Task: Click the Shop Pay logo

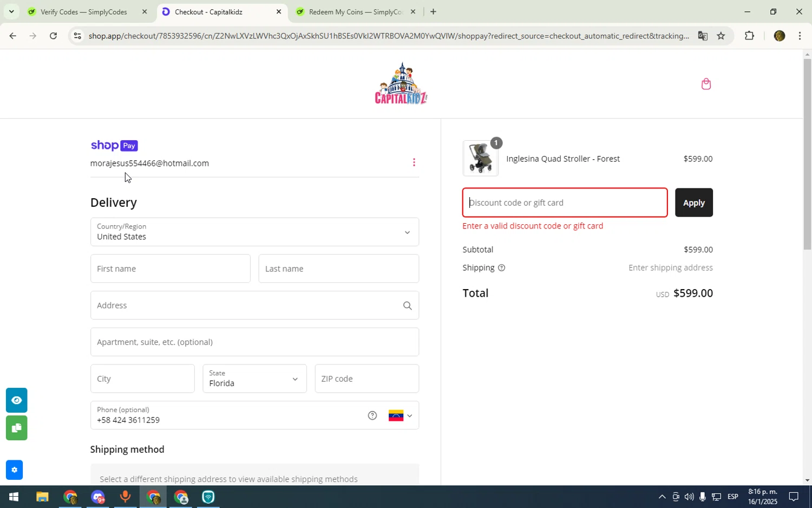Action: pyautogui.click(x=114, y=145)
